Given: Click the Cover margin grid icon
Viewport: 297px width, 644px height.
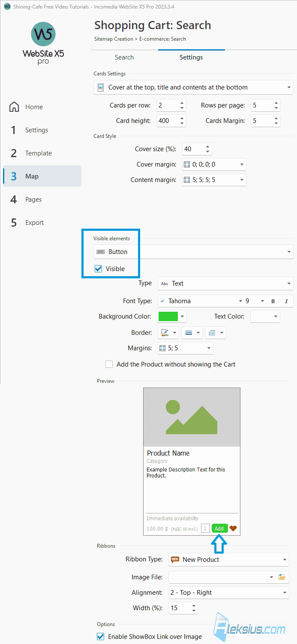Looking at the screenshot, I should [x=186, y=164].
